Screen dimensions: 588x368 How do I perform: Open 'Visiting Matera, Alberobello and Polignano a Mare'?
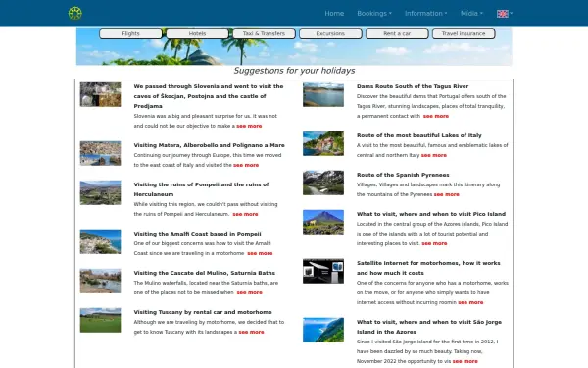[x=210, y=145]
